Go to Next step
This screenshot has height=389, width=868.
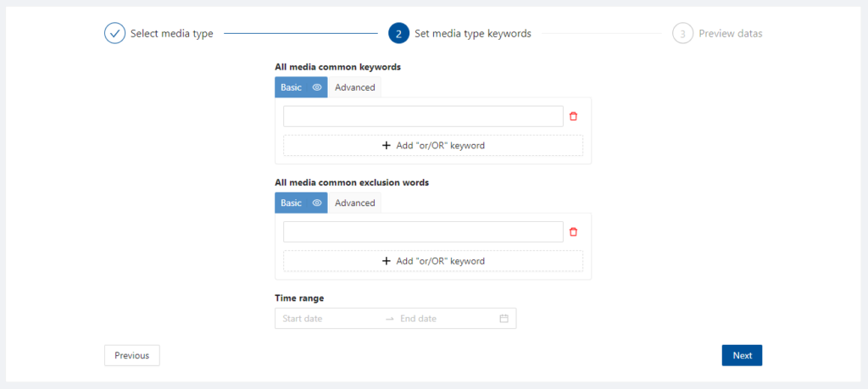(x=742, y=356)
